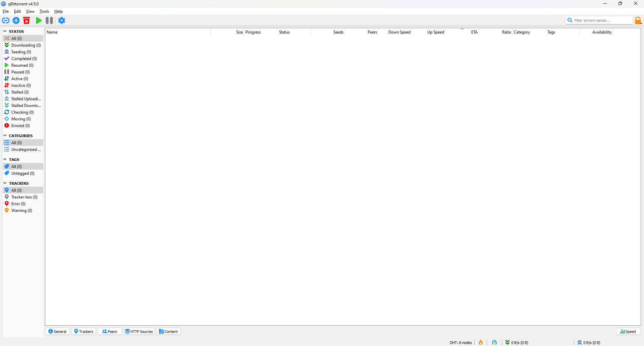Viewport: 644px width, 346px height.
Task: Select the Downloading filter
Action: (x=26, y=45)
